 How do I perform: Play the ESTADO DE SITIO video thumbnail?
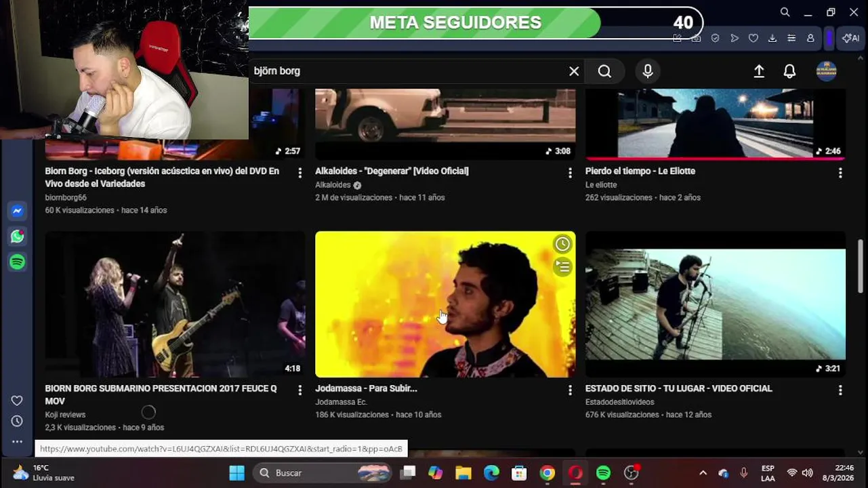point(716,304)
